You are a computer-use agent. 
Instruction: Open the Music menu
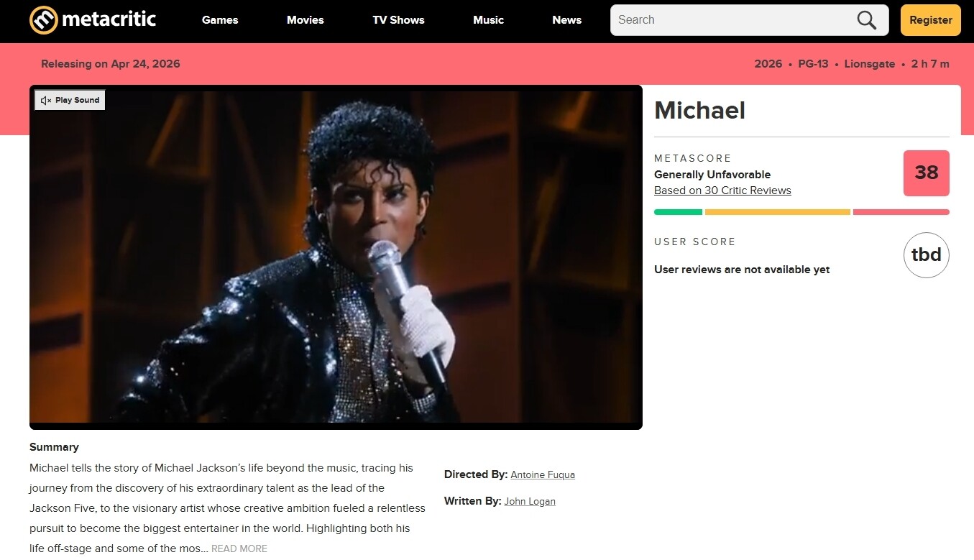[x=488, y=20]
